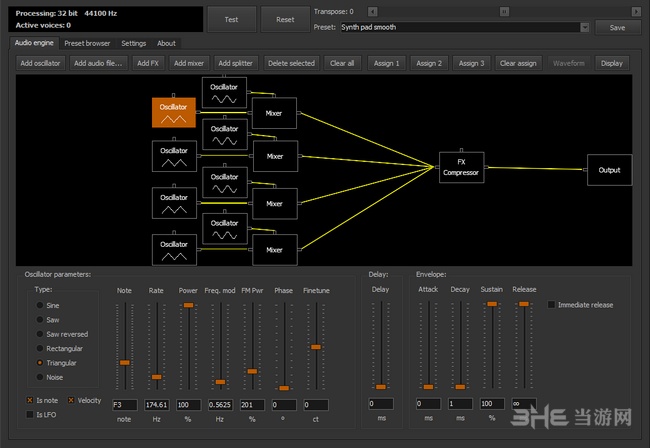This screenshot has height=448, width=650.
Task: Click the Release slider handle
Action: [524, 304]
